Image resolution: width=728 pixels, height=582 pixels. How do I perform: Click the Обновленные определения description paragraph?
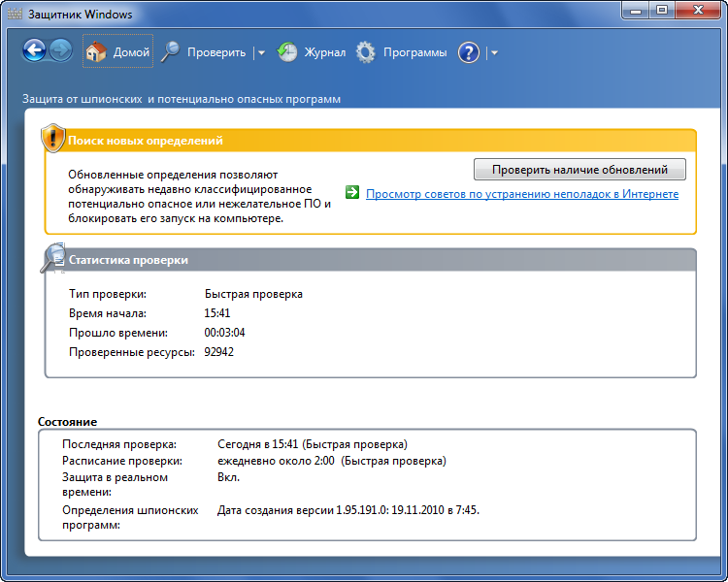coord(199,196)
